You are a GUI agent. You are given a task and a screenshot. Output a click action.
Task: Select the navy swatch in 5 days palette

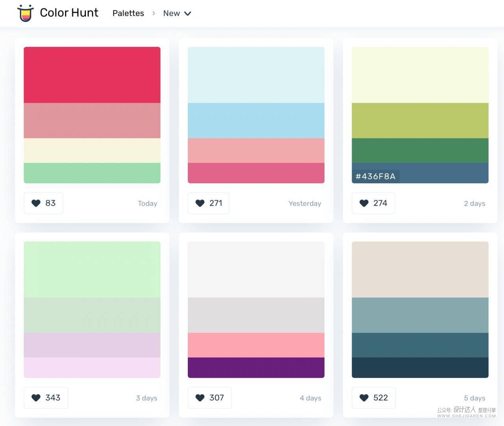pyautogui.click(x=420, y=368)
